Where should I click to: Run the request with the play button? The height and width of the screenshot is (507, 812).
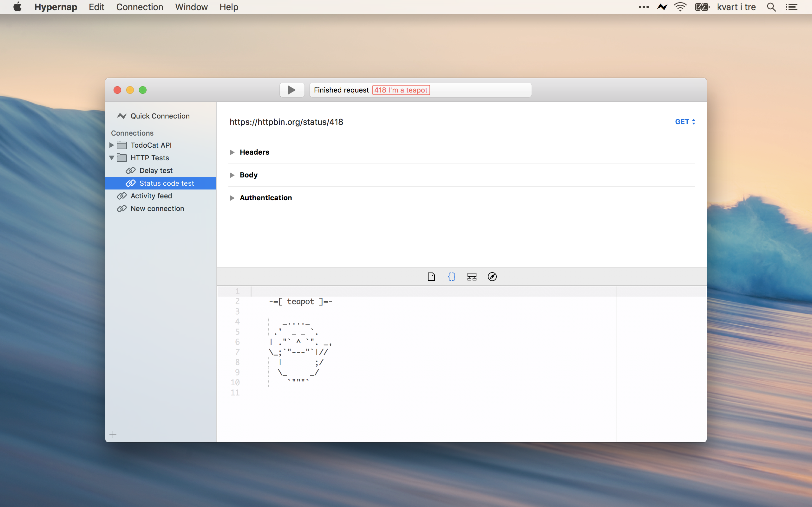coord(291,90)
